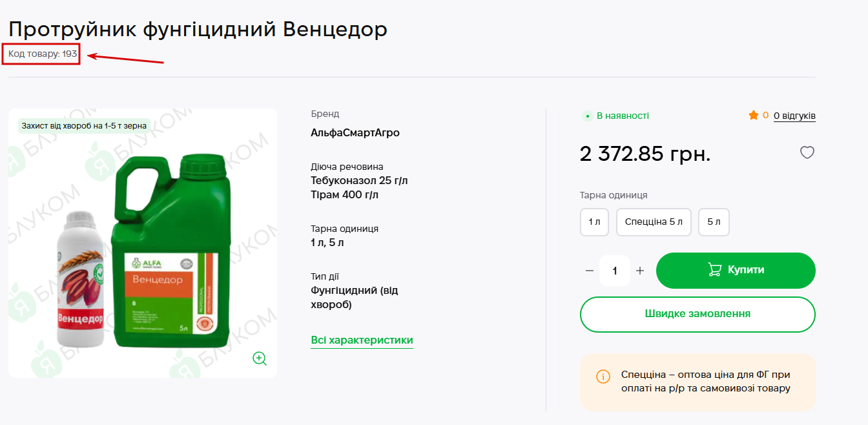Screen dimensions: 868x425
Task: Expand Всi характеристики link
Action: pos(362,340)
